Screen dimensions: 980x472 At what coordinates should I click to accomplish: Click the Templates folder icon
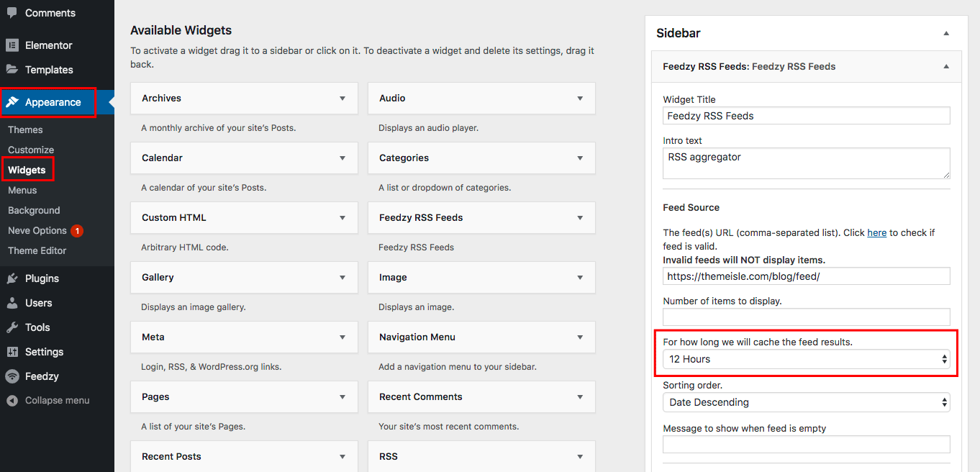[12, 70]
